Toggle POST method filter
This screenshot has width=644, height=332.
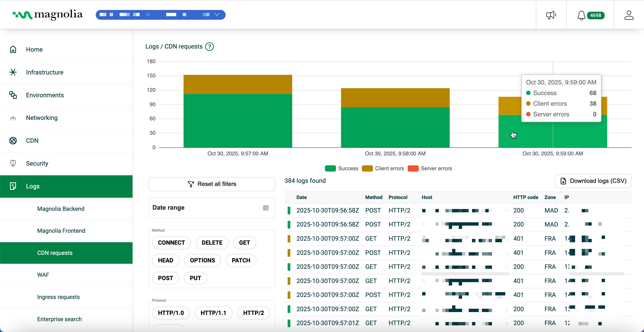click(166, 278)
